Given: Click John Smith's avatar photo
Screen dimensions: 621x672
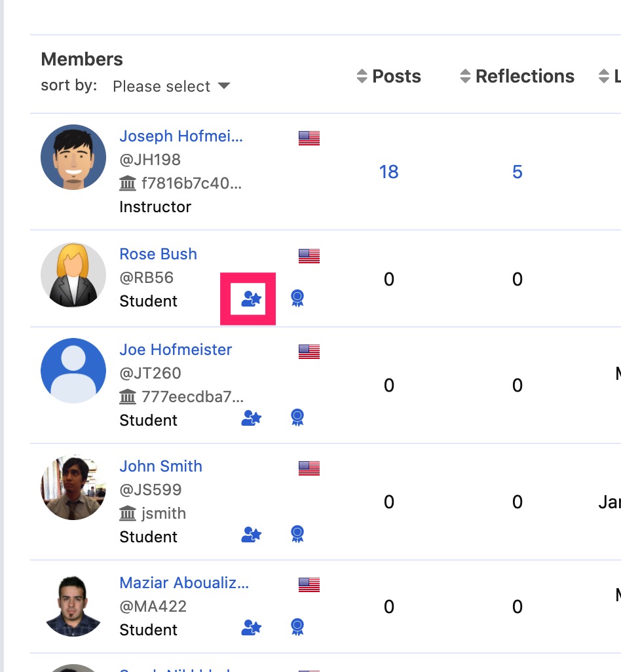Looking at the screenshot, I should (73, 487).
